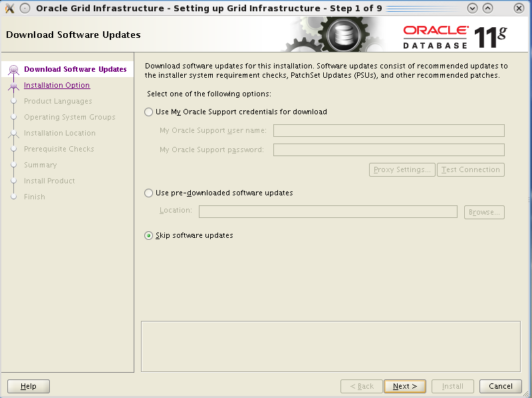Click the round sticky button in title bar
Viewport: 532px width, 398px height.
click(25, 8)
